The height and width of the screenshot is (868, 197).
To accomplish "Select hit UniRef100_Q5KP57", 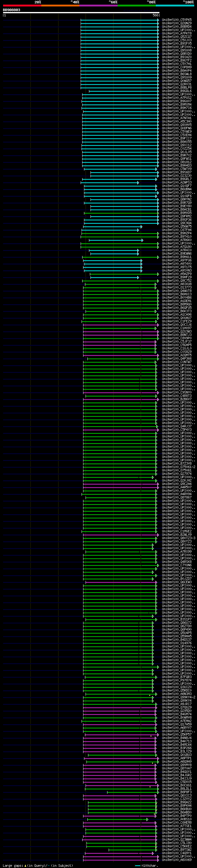I will (177, 735).
